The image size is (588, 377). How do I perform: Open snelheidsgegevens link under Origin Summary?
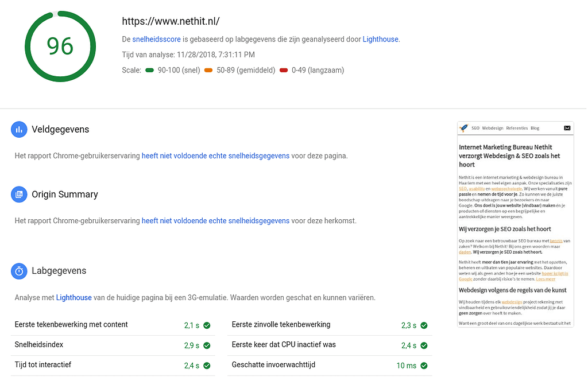[x=216, y=221]
